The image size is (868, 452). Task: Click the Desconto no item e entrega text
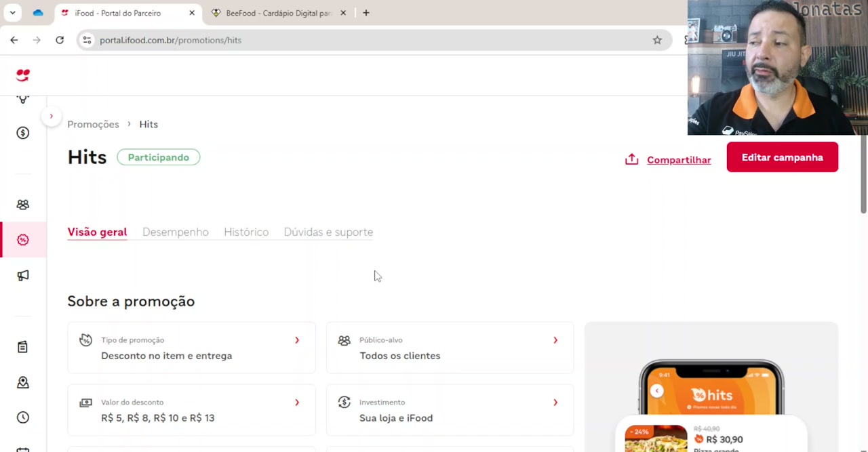[166, 356]
